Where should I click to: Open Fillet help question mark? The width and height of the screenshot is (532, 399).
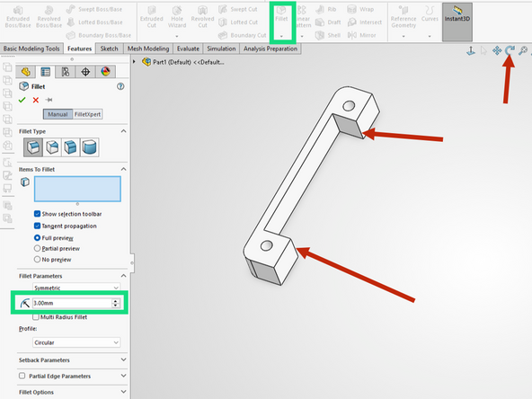(x=120, y=86)
